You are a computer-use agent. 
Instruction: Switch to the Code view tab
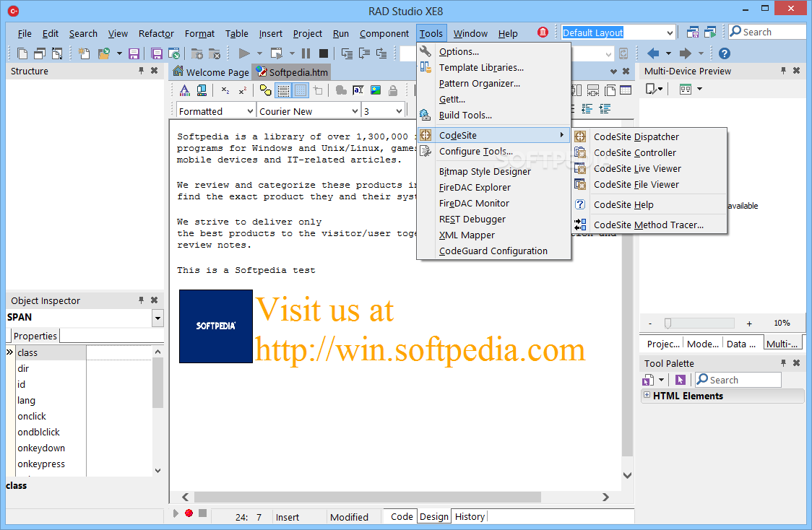(402, 516)
